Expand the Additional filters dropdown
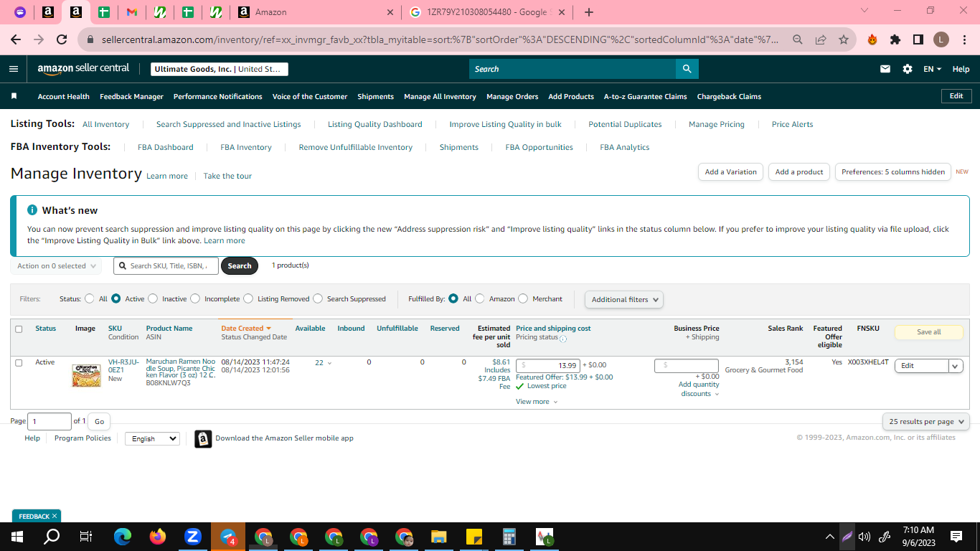Viewport: 980px width, 551px height. point(623,299)
